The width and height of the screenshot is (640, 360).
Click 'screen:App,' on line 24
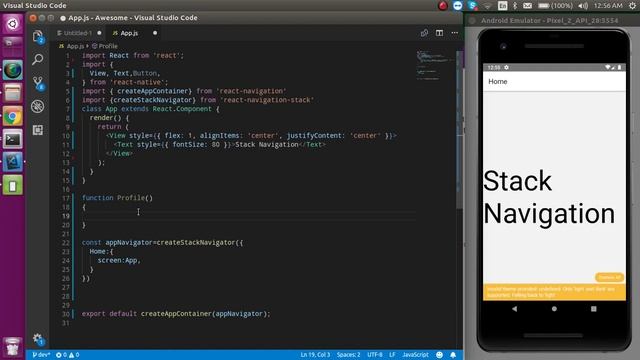coord(119,260)
